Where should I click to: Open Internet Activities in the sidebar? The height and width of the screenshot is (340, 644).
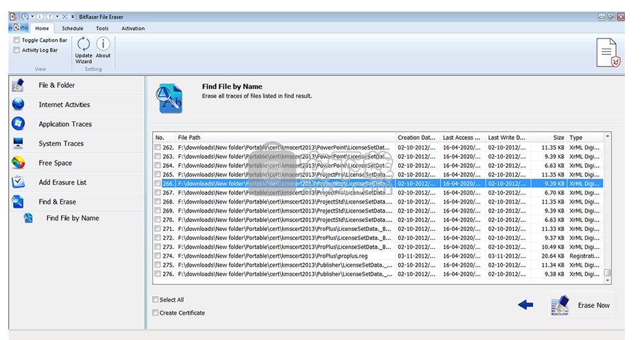(77, 104)
